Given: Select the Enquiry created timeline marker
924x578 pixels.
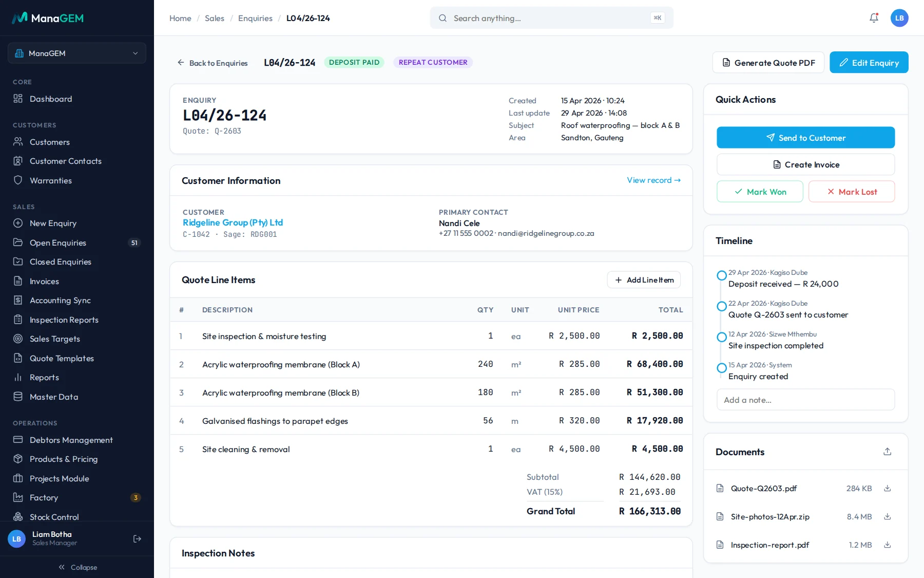Looking at the screenshot, I should click(722, 368).
